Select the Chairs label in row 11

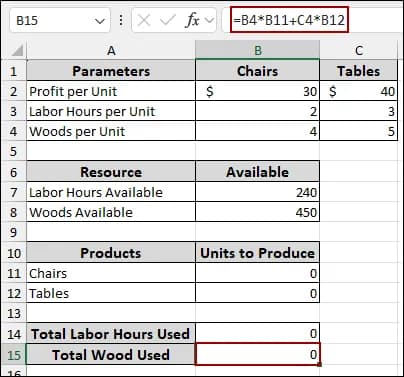click(111, 273)
